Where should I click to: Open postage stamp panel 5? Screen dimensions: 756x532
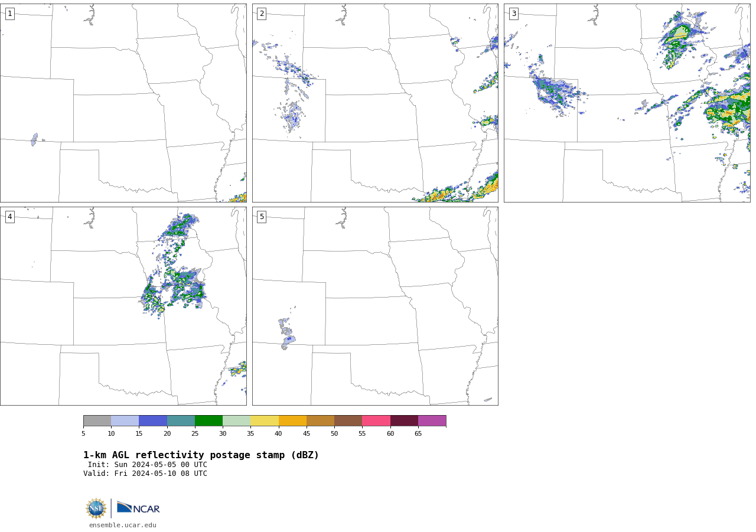375,306
